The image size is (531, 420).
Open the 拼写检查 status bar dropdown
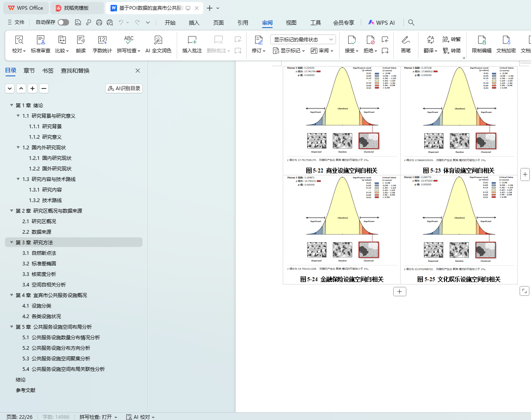coord(98,417)
